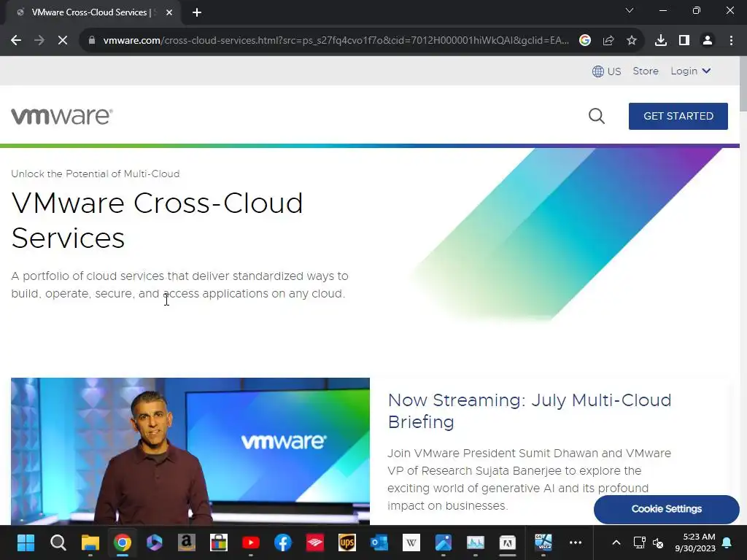Open YouTube from the taskbar
Image resolution: width=747 pixels, height=560 pixels.
coord(251,542)
